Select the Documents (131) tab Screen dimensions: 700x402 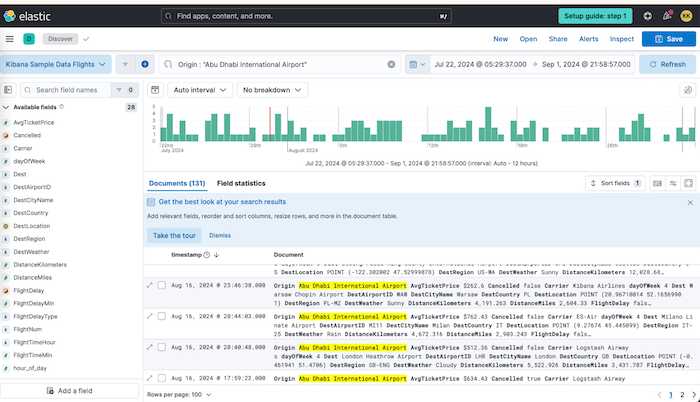tap(177, 183)
